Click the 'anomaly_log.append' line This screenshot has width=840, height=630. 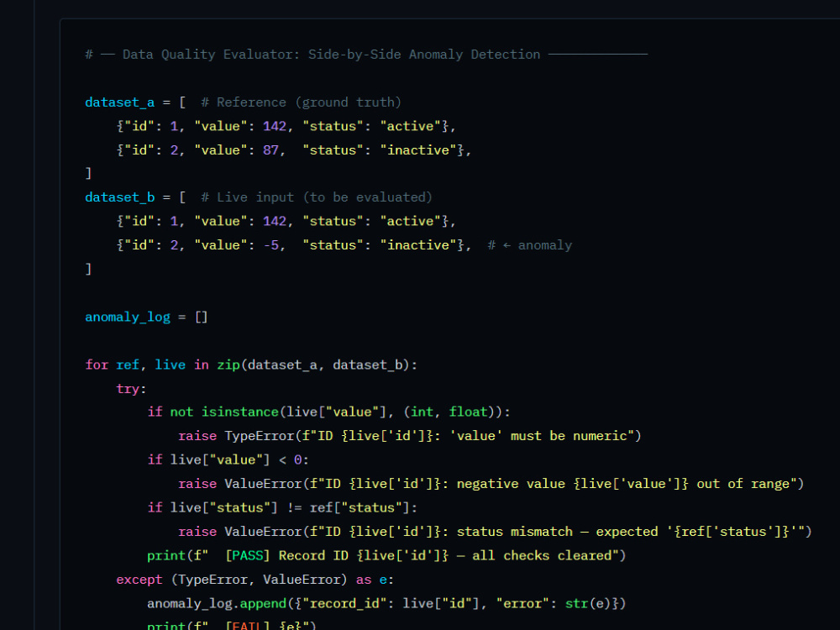(386, 604)
